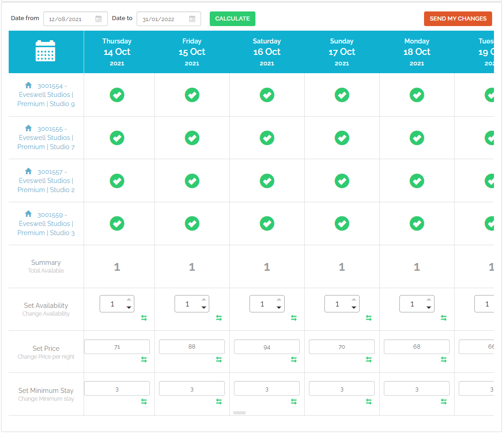The height and width of the screenshot is (435, 504).
Task: Click the calendar icon in the table header
Action: click(x=46, y=51)
